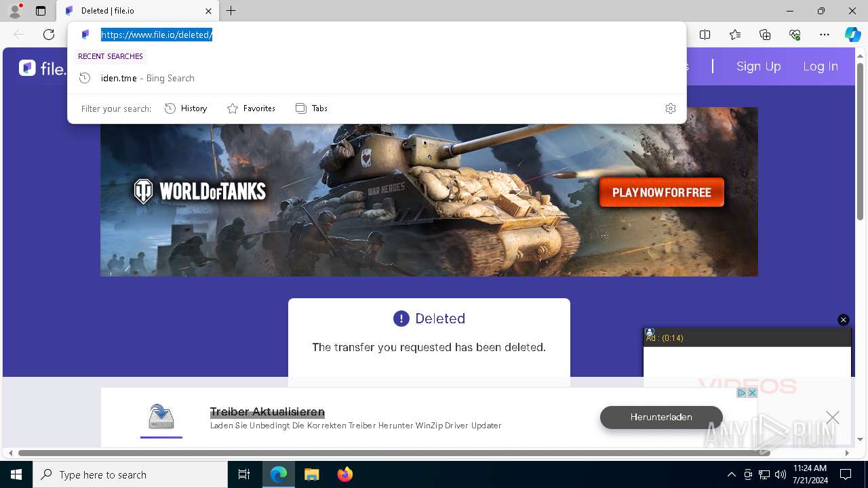The image size is (868, 488).
Task: Click 'PLAY NOW FOR FREE' ad button
Action: [x=662, y=192]
